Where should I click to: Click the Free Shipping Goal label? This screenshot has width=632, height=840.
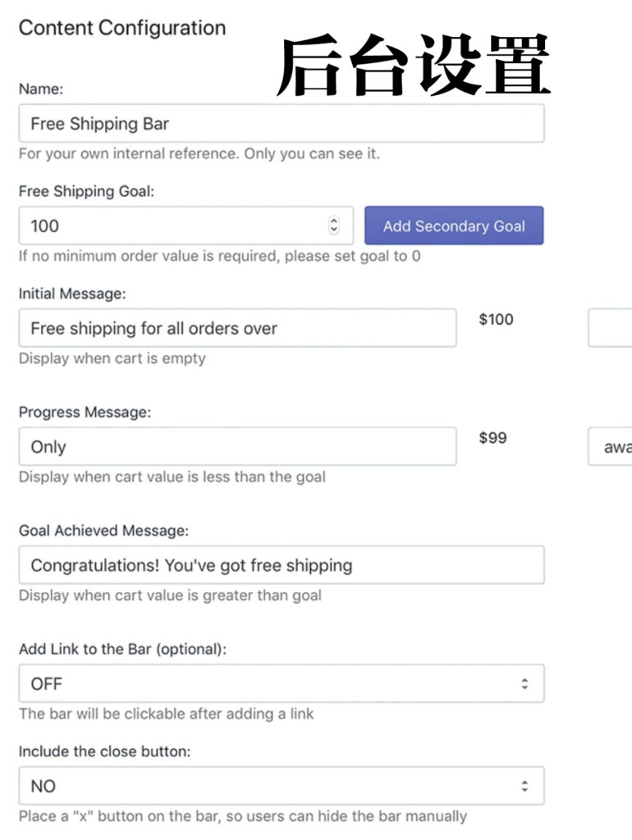[86, 191]
